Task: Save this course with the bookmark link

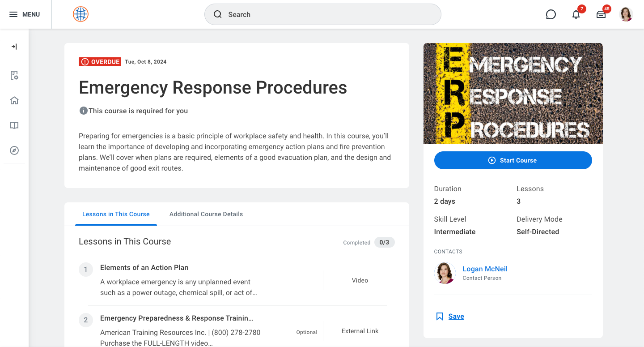Action: point(456,316)
